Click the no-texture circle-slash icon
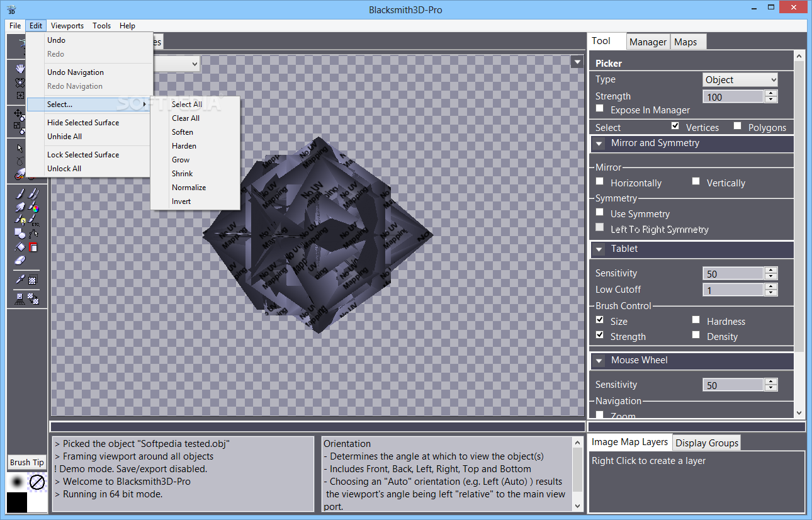Viewport: 812px width, 520px height. (37, 482)
